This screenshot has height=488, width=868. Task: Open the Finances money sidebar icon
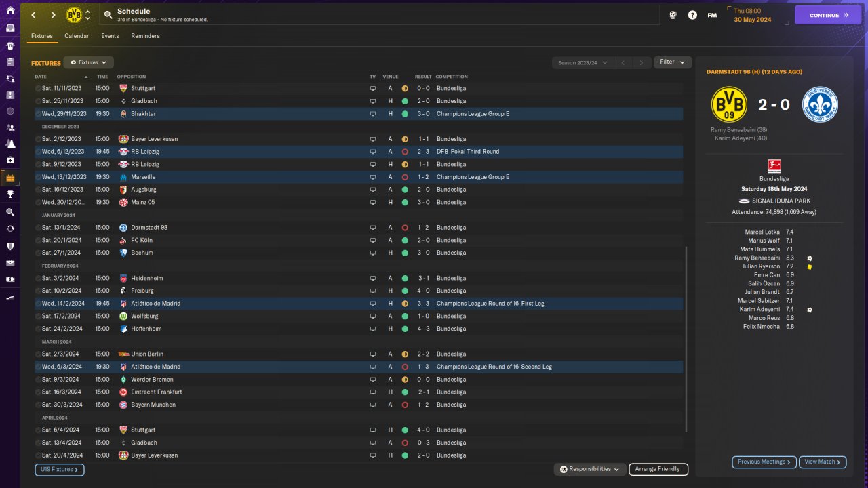pos(10,279)
